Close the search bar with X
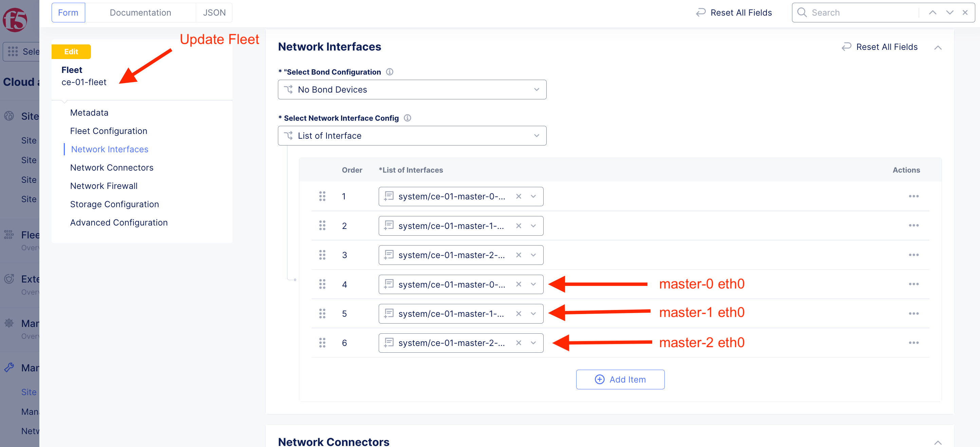980x447 pixels. pos(965,13)
